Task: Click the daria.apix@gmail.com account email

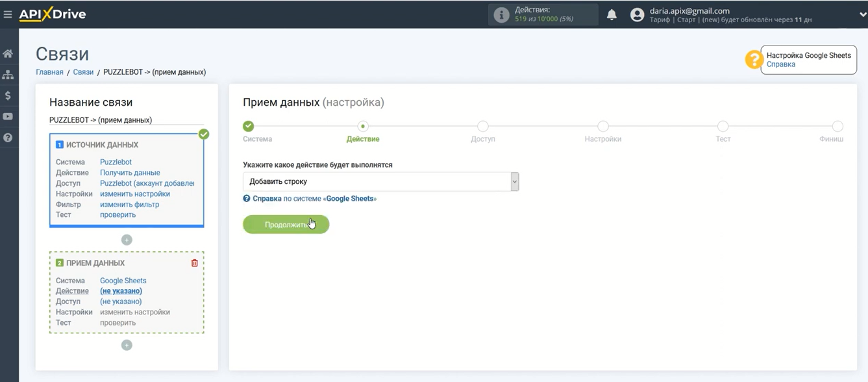Action: [689, 11]
